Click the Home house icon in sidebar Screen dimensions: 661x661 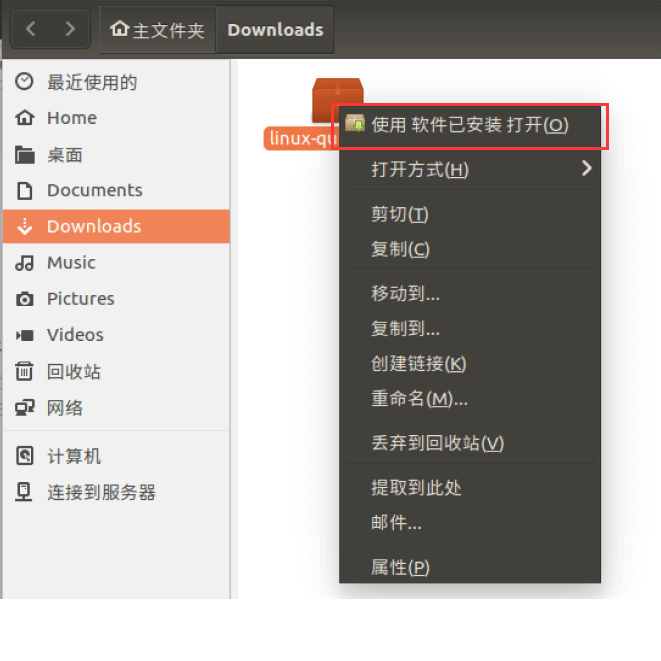(x=24, y=118)
